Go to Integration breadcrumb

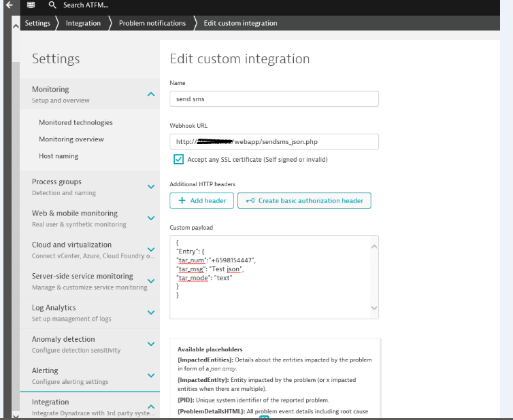pos(83,23)
